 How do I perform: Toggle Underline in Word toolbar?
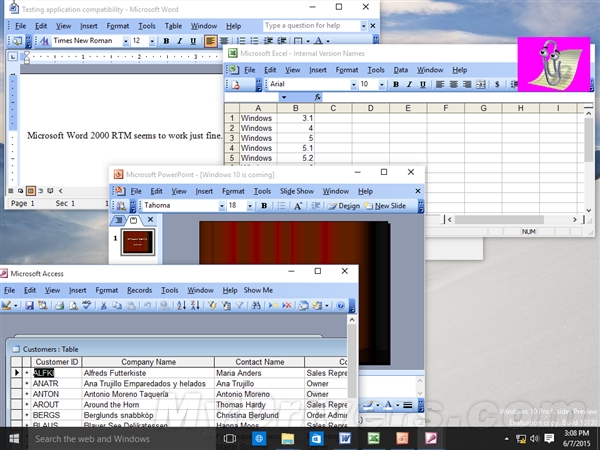[193, 41]
